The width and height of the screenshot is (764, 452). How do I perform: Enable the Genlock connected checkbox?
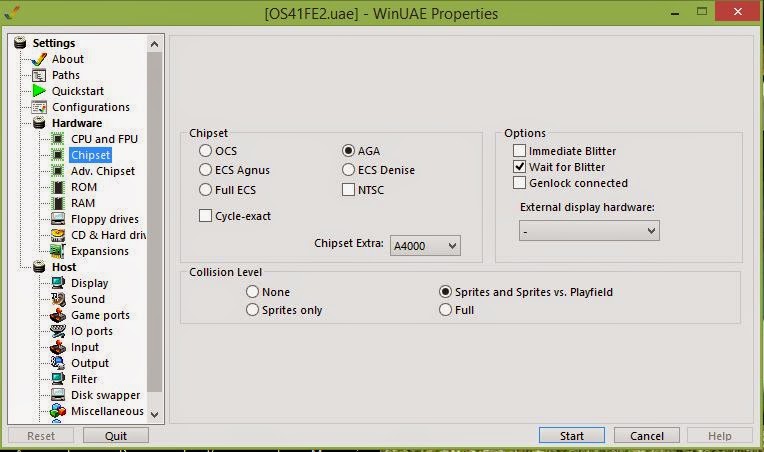(519, 183)
